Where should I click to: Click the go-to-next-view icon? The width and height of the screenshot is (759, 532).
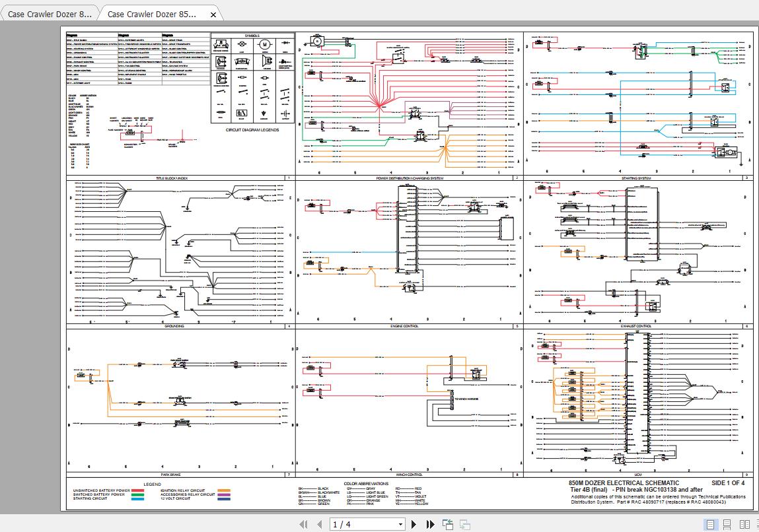(464, 525)
